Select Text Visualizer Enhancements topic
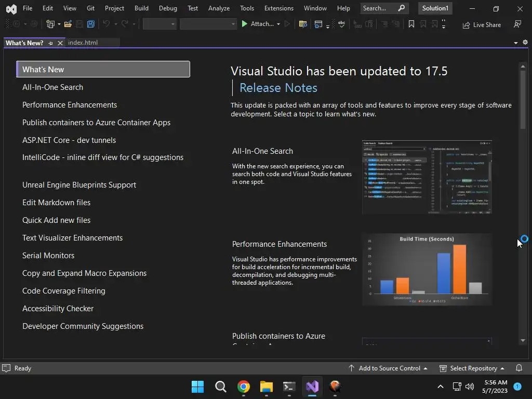Screen dimensions: 532x399 pyautogui.click(x=72, y=238)
